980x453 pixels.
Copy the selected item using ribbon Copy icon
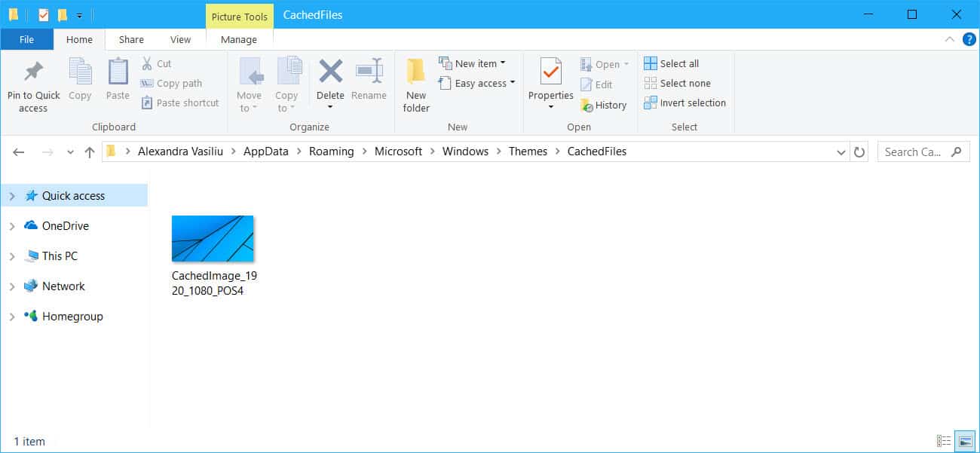click(80, 79)
